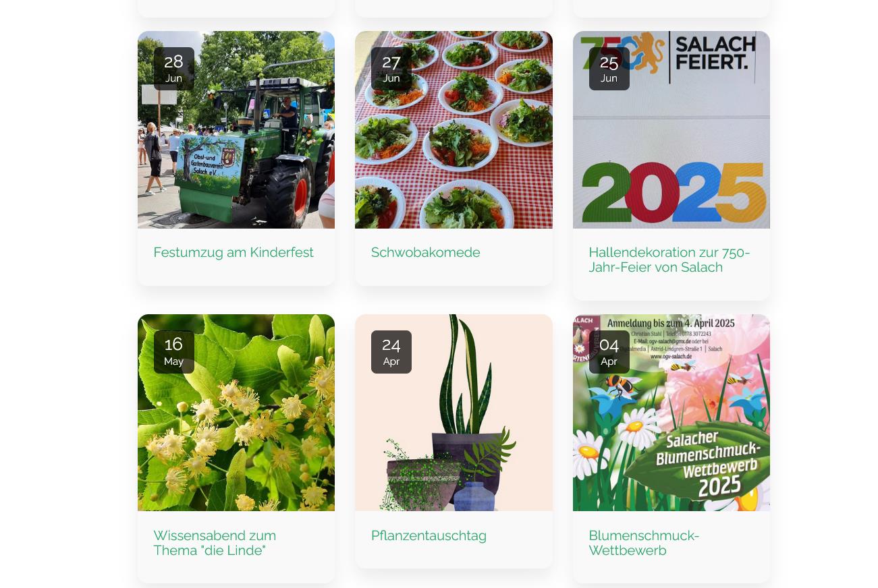The image size is (878, 588).
Task: Click the Festumzug am Kinderfest title link
Action: [x=234, y=252]
